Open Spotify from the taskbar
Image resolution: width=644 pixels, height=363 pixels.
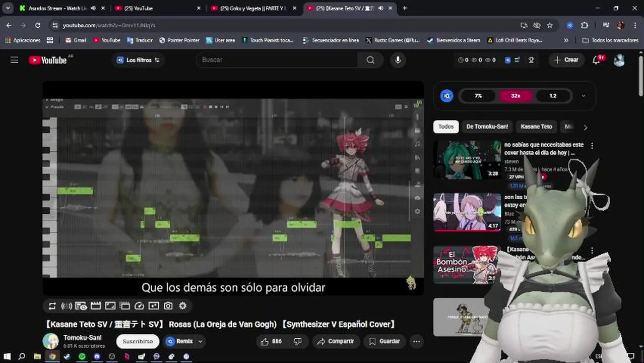[x=82, y=356]
